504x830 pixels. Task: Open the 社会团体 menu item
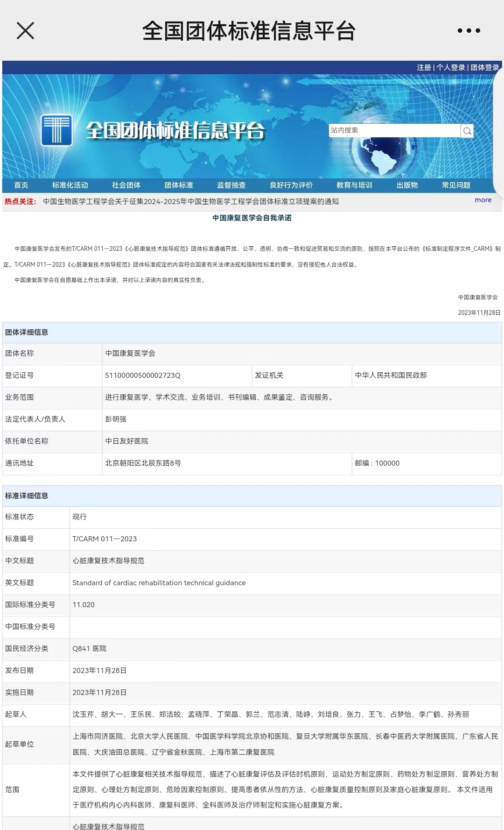126,185
